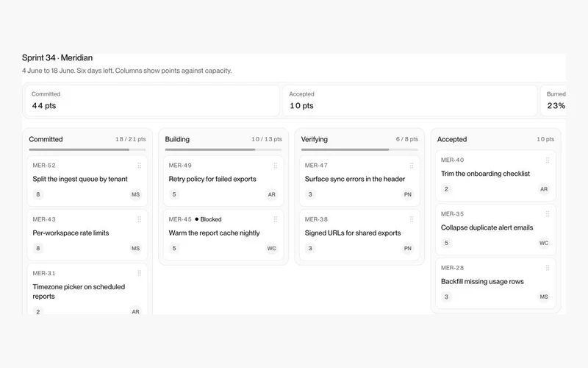Click the 8-point badge on MER-52
The width and height of the screenshot is (588, 368).
38,194
